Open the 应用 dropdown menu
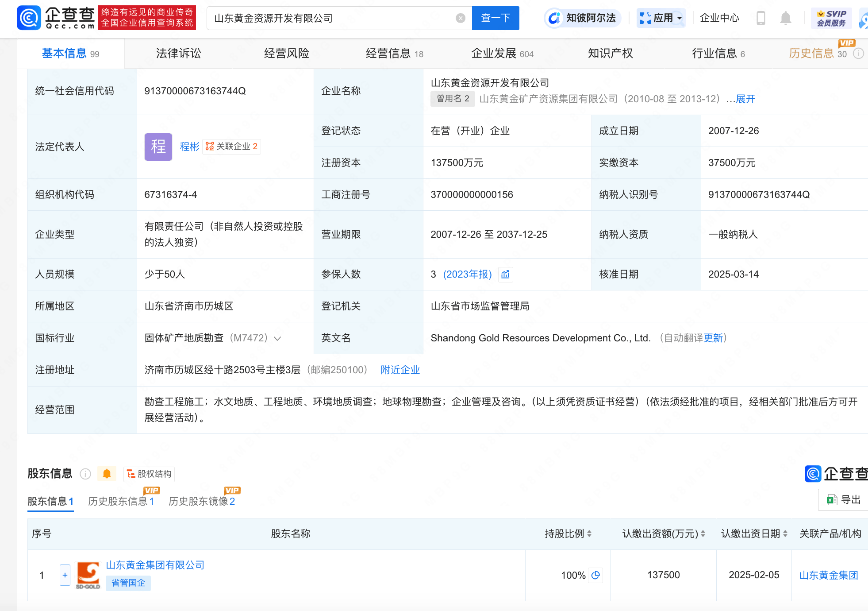The height and width of the screenshot is (611, 868). tap(661, 18)
